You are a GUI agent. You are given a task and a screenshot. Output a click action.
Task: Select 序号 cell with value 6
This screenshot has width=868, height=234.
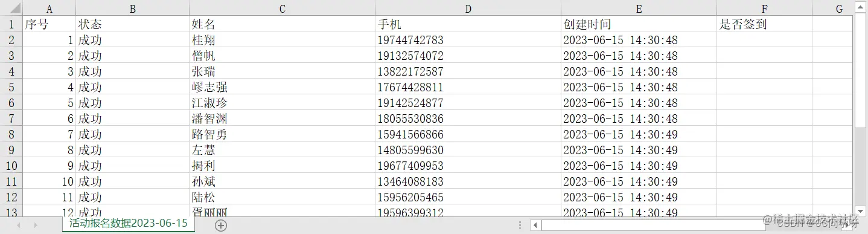click(49, 119)
